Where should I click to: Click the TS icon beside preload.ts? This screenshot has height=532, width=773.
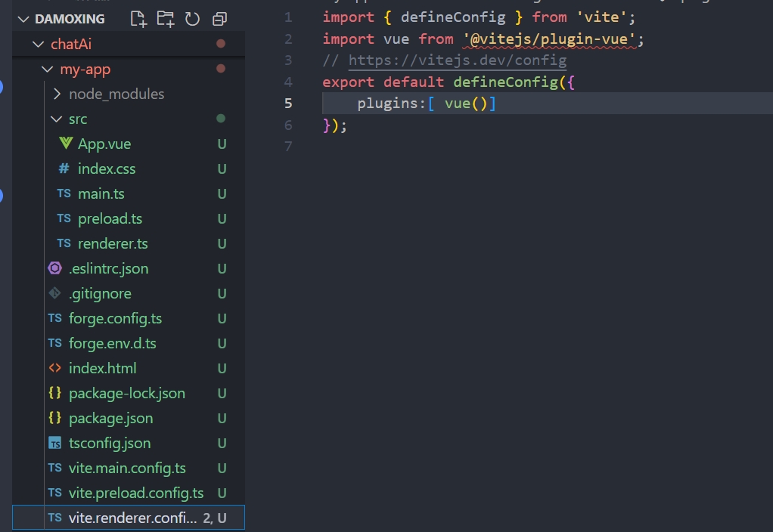click(64, 218)
